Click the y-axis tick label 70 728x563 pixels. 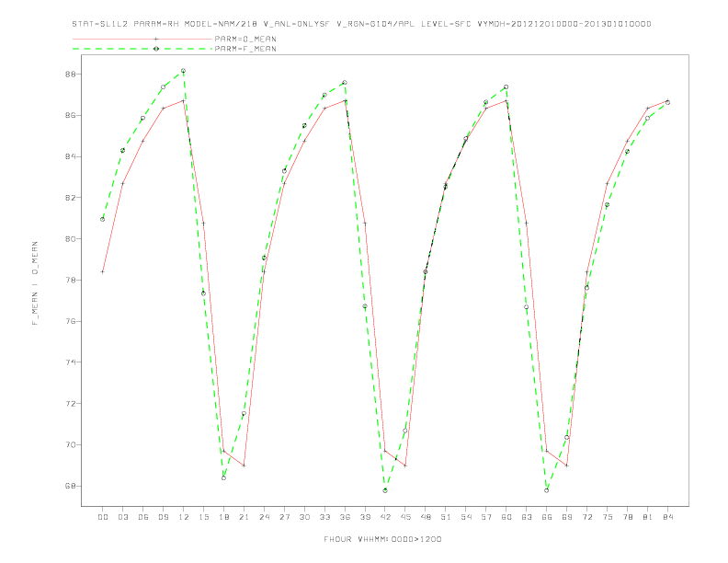pos(70,444)
